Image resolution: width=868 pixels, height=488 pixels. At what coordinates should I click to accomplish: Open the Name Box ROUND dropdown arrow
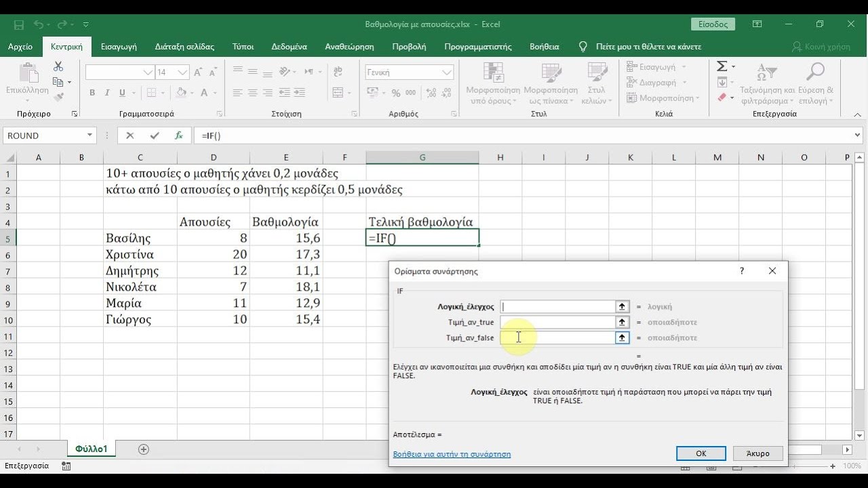pyautogui.click(x=90, y=136)
